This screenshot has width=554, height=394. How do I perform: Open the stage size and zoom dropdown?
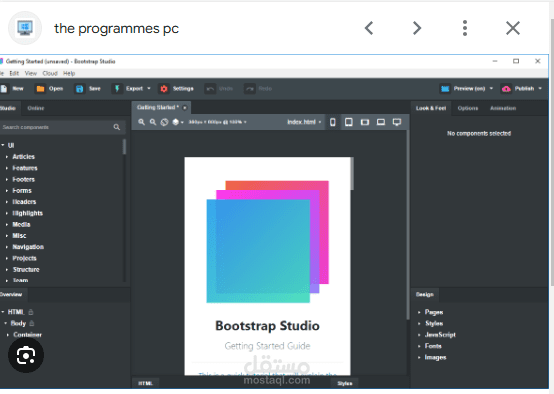point(218,122)
